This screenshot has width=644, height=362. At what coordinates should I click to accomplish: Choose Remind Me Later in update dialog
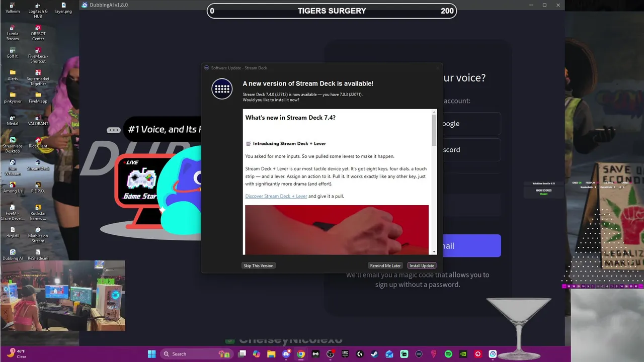click(x=385, y=265)
